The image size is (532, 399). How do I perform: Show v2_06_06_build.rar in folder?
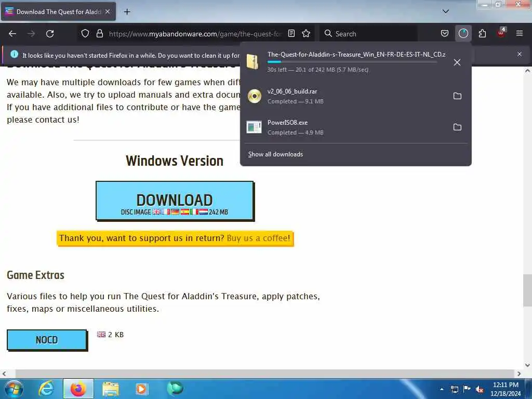point(457,96)
